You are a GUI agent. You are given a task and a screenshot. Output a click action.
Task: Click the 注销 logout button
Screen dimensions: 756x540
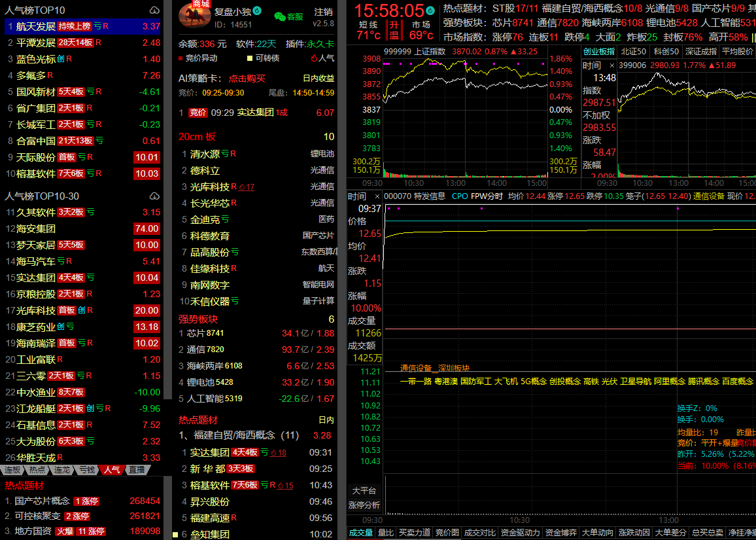323,12
